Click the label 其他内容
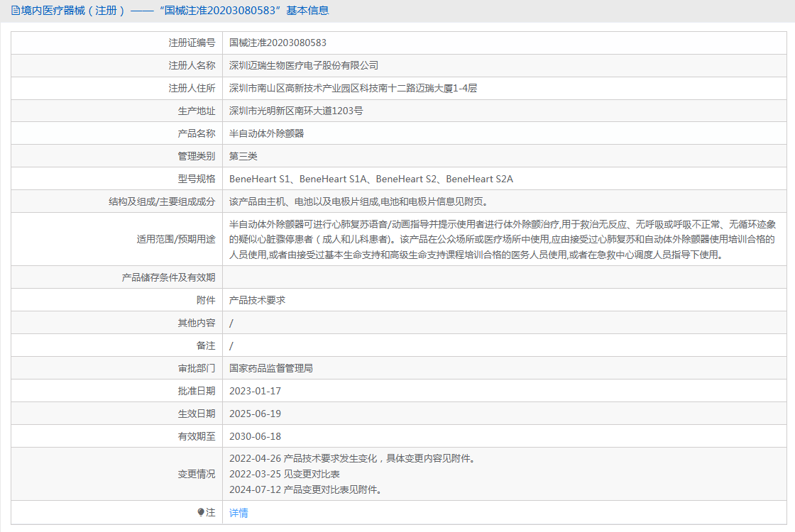The height and width of the screenshot is (532, 795). point(197,323)
